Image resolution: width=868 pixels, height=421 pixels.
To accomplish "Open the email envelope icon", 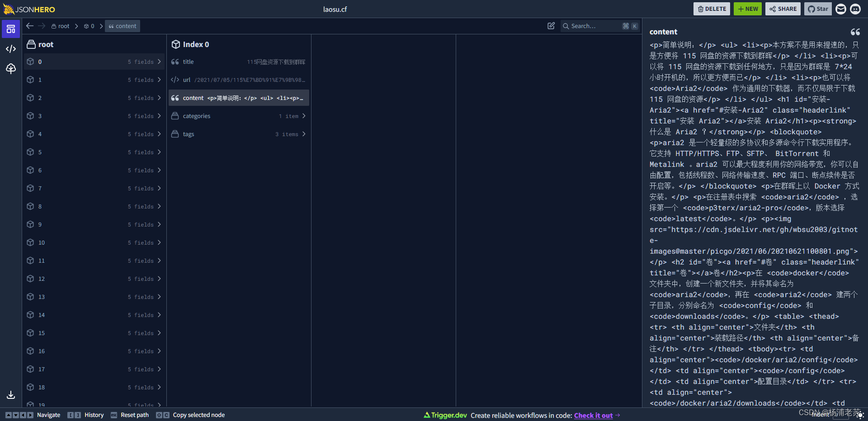I will pos(840,9).
